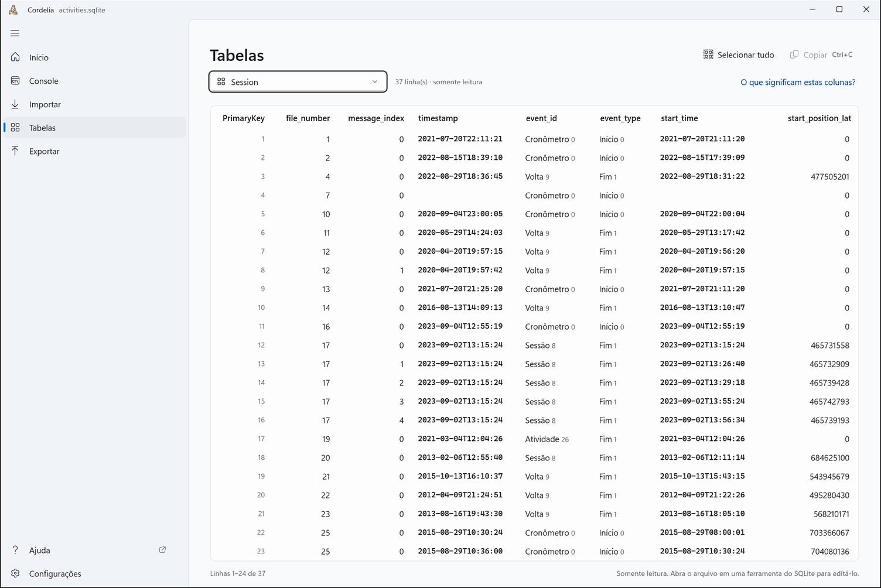Click the external link icon beside Ajuda
This screenshot has height=588, width=881.
(x=162, y=550)
